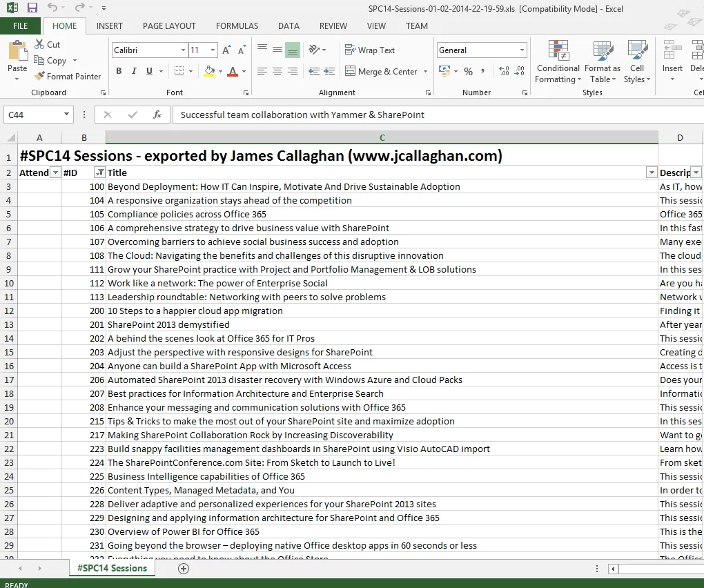Viewport: 704px width, 588px height.
Task: Click the Copy icon
Action: point(39,60)
